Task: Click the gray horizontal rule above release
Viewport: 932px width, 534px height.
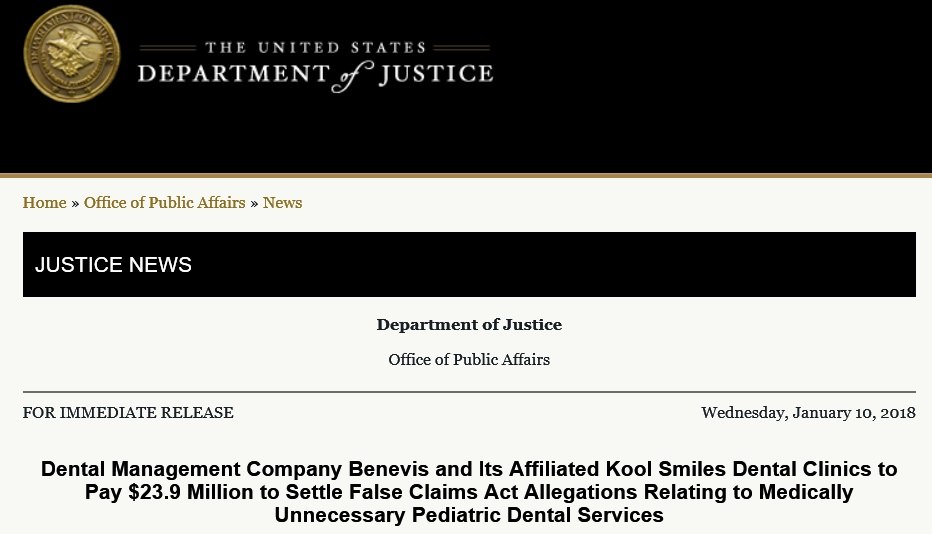Action: pyautogui.click(x=469, y=392)
